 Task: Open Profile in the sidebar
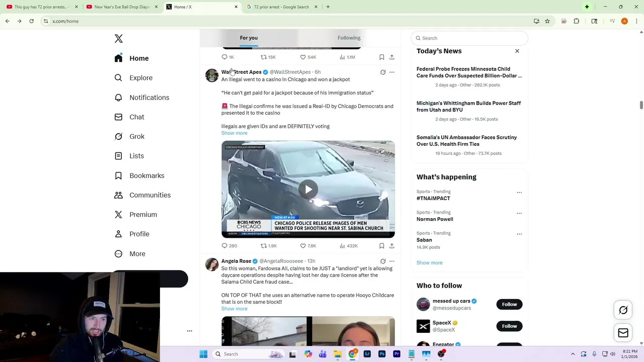pyautogui.click(x=132, y=234)
